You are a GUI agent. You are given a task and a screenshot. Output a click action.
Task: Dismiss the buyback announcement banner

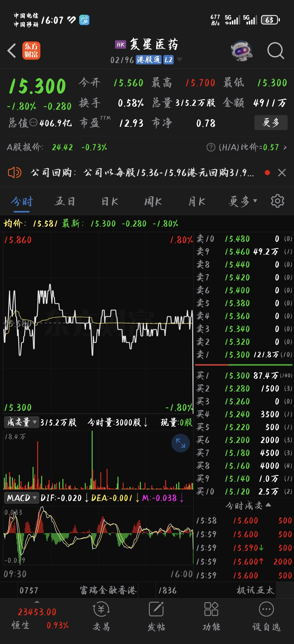(282, 172)
